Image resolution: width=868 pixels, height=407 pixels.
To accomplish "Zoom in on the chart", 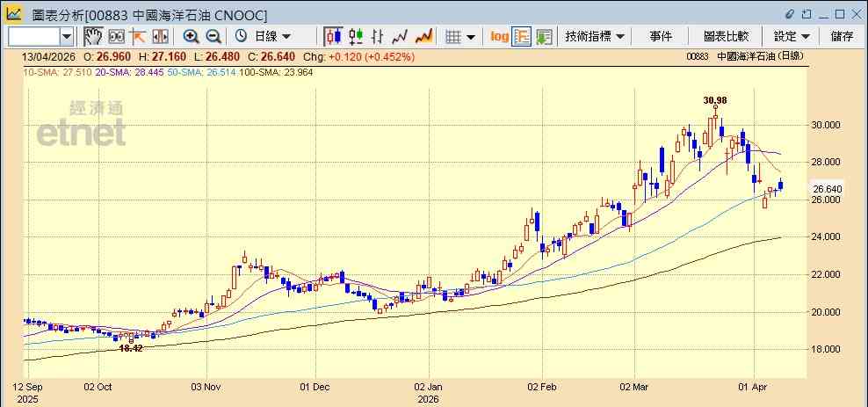I will [x=191, y=37].
